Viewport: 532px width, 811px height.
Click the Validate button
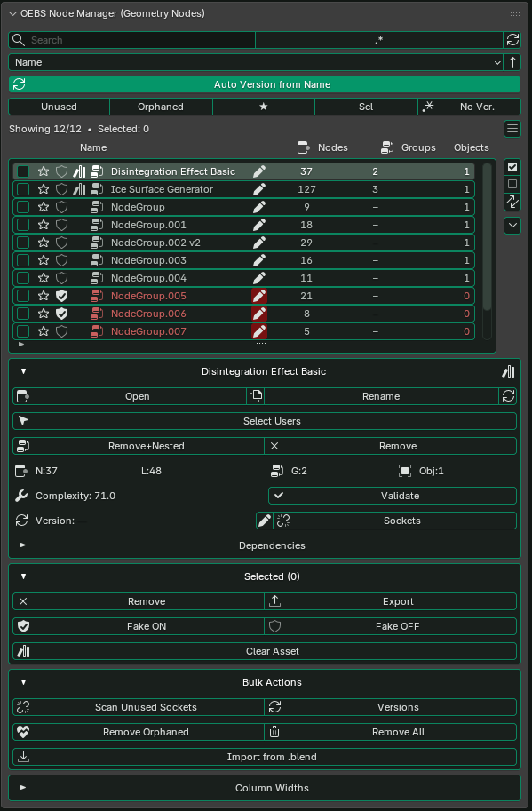pos(393,496)
